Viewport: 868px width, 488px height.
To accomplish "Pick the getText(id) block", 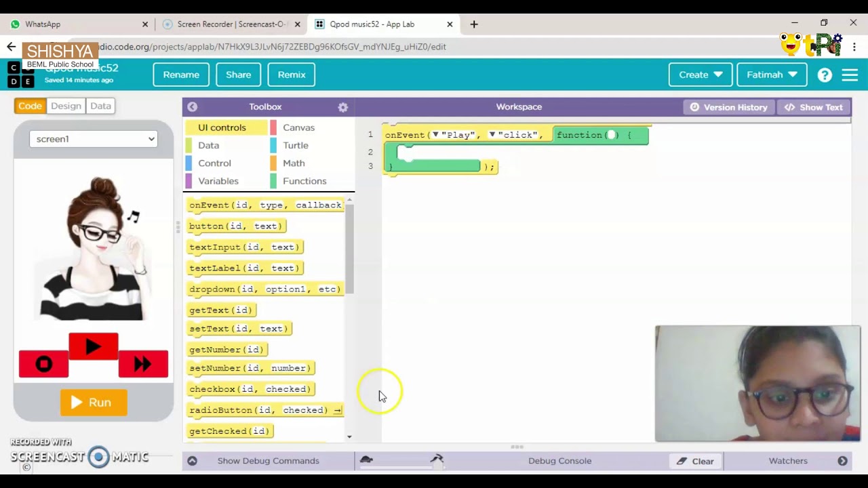I will [221, 310].
